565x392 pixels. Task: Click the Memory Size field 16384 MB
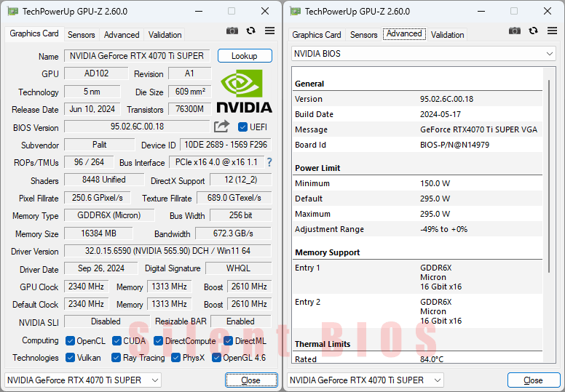pos(98,233)
